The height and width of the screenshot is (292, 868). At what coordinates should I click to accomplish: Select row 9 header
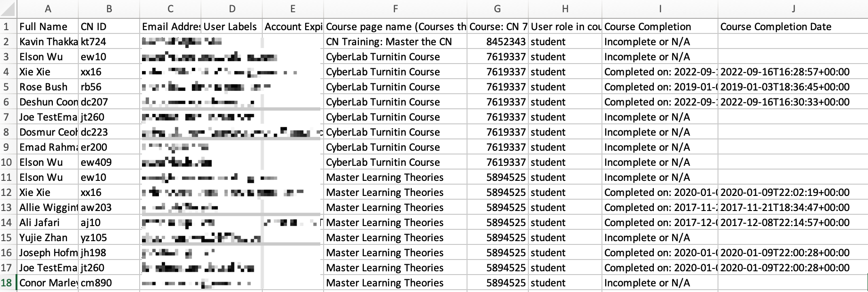tap(8, 147)
